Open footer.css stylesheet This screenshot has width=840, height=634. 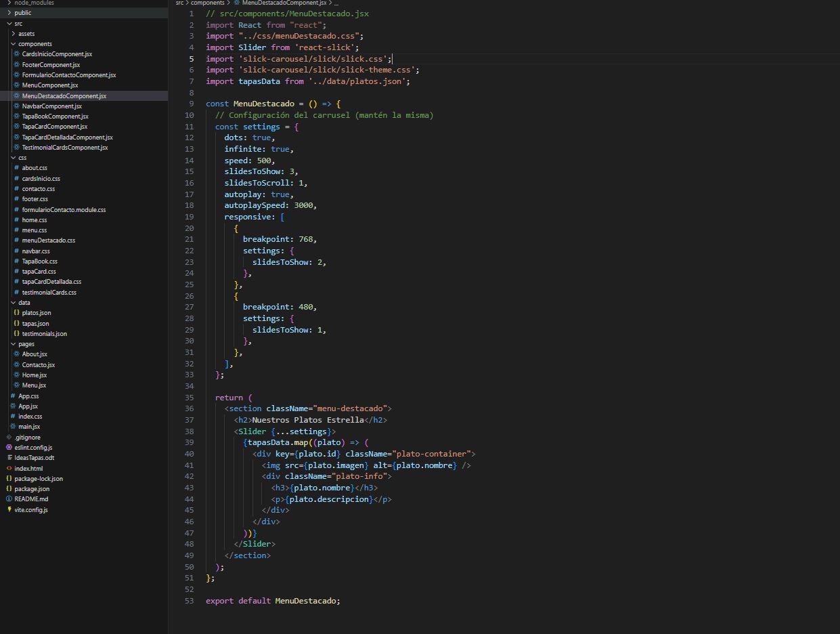[35, 199]
